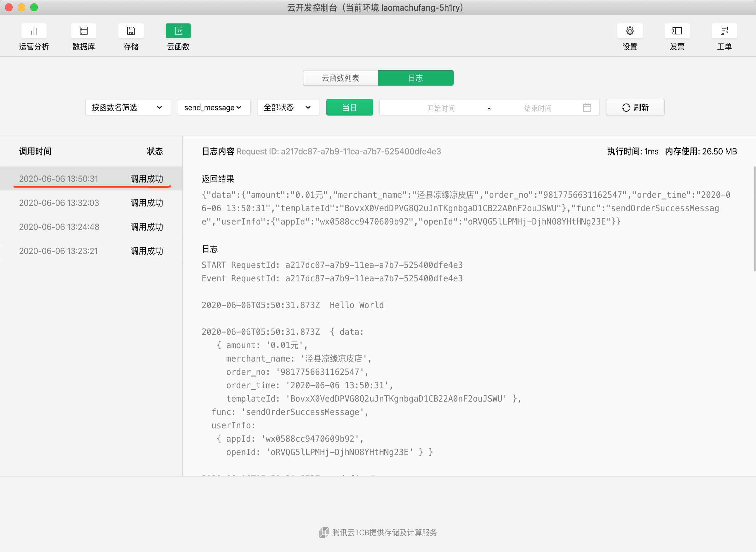Click the 开始时间 start time field
The image size is (756, 552).
(441, 108)
